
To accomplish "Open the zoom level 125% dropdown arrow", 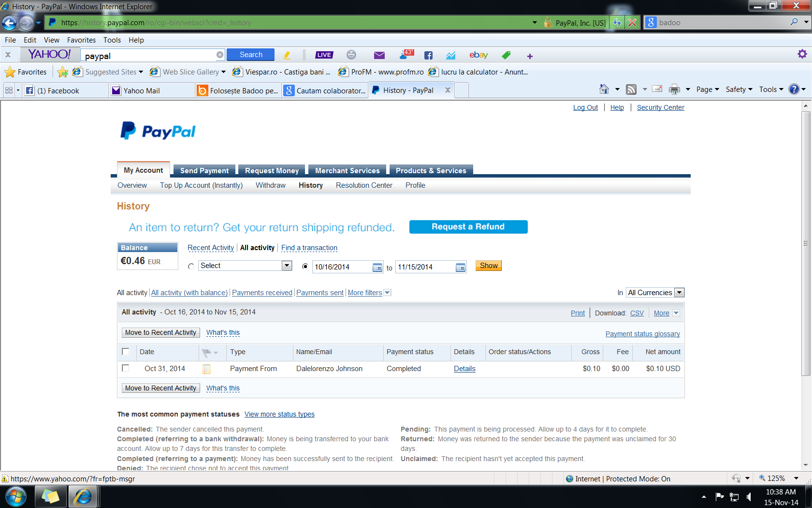I will pyautogui.click(x=796, y=478).
